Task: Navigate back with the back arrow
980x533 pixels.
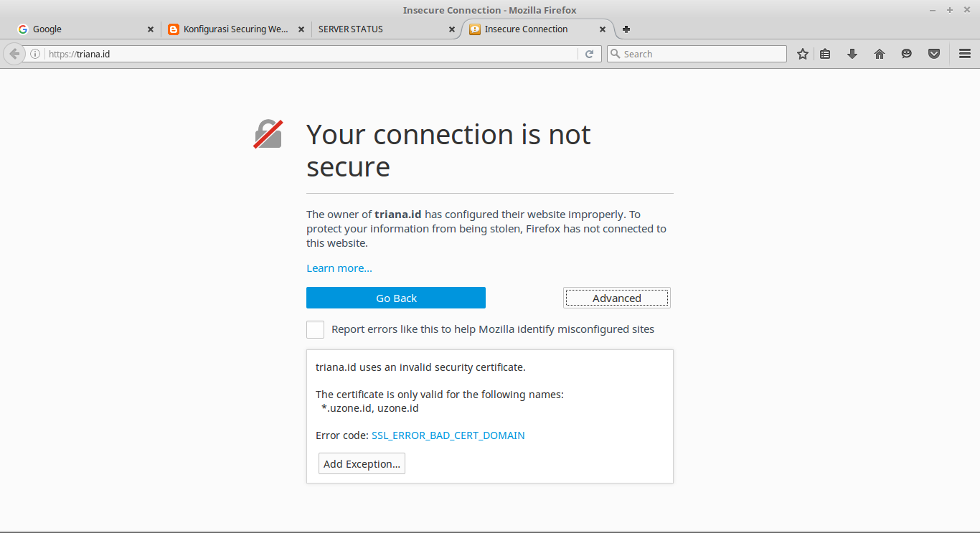Action: tap(13, 53)
